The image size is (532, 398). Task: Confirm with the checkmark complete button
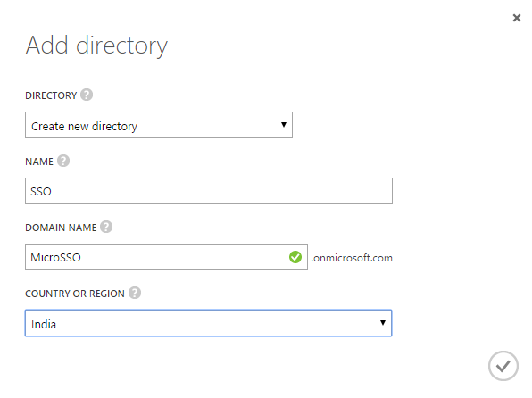tap(503, 366)
